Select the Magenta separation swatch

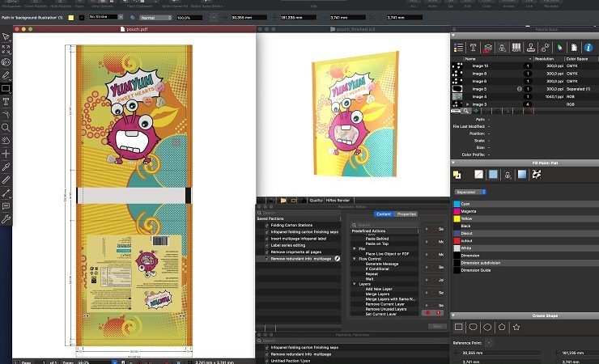point(457,211)
